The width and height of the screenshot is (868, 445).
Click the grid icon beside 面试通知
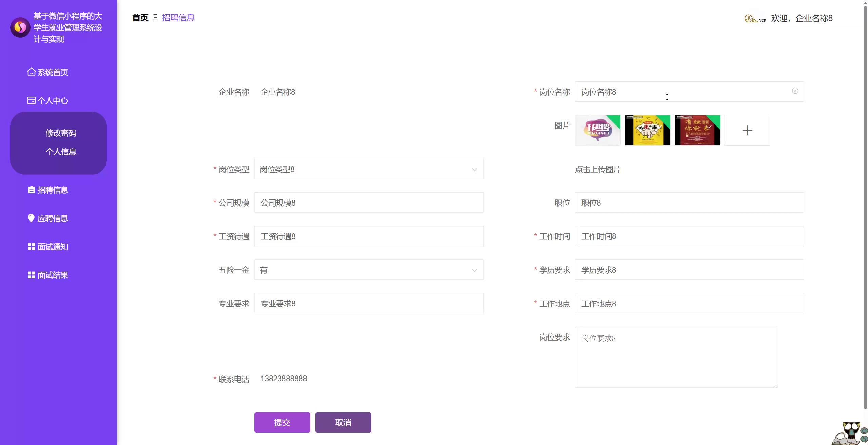31,247
